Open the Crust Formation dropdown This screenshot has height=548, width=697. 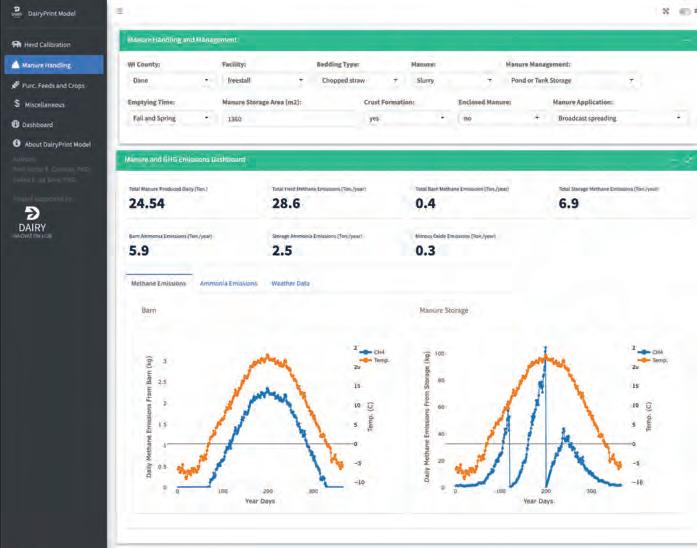(x=407, y=118)
